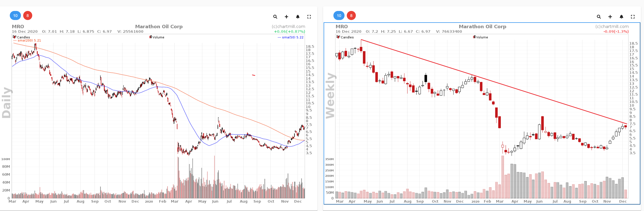
Task: Click the blue 10 badge on daily chart
Action: pos(15,15)
